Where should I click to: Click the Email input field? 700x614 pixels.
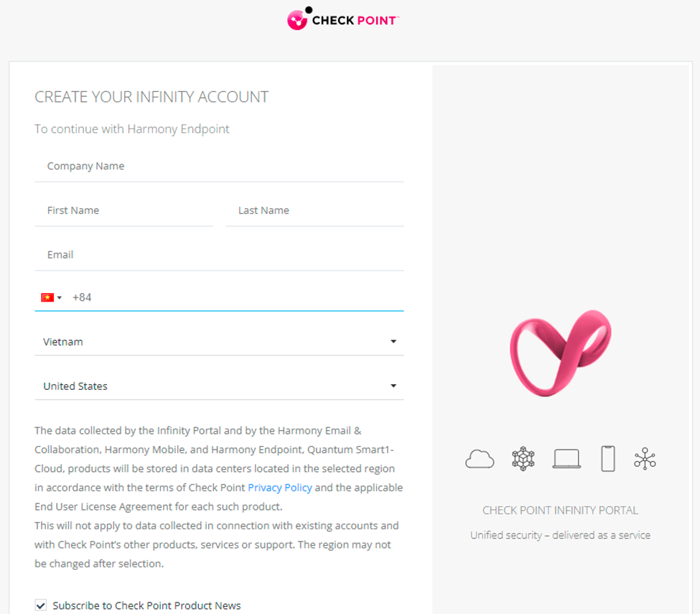[219, 254]
